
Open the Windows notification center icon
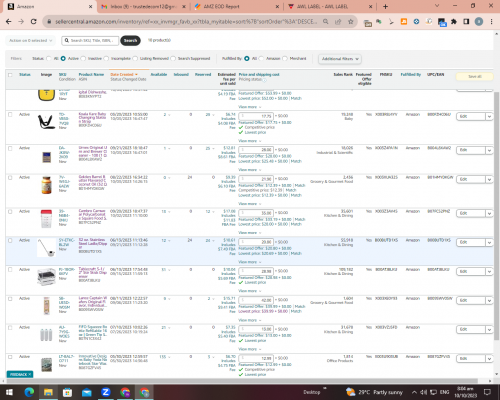[487, 392]
